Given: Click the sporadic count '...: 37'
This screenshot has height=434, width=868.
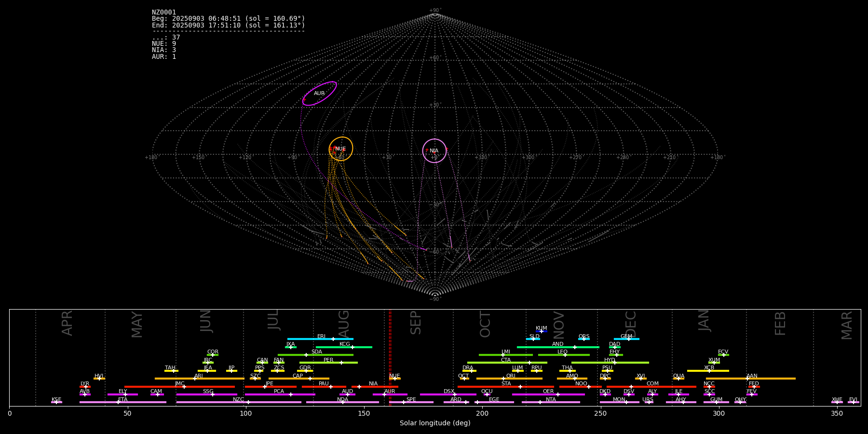Looking at the screenshot, I should coord(166,38).
